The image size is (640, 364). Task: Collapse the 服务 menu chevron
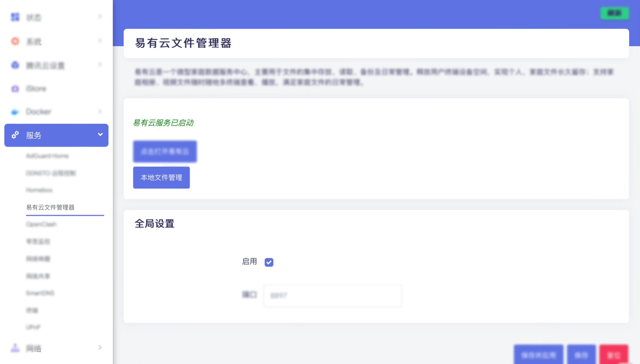tap(100, 135)
